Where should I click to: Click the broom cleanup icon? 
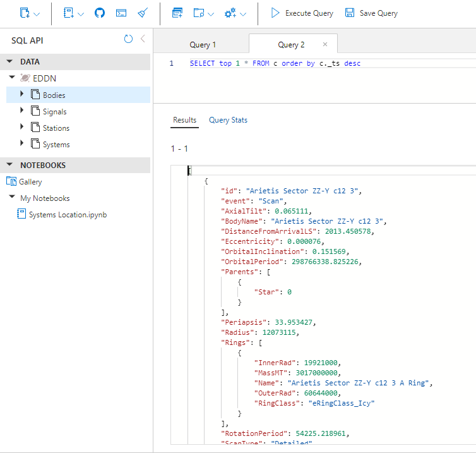click(143, 13)
